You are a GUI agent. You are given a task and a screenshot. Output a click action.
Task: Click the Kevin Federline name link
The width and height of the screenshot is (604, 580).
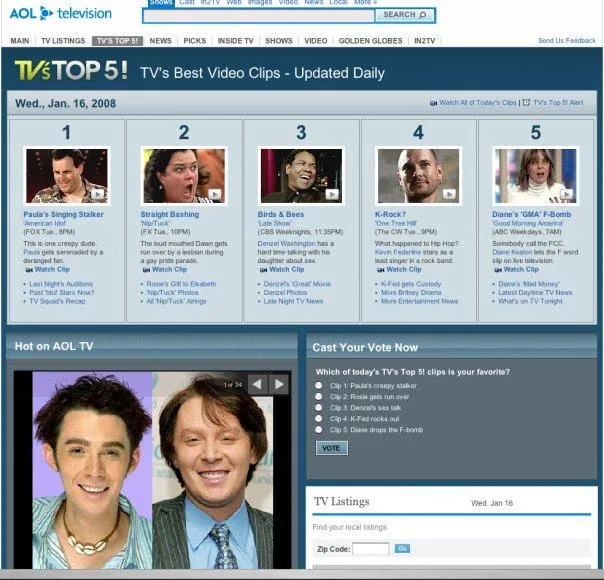coord(398,252)
